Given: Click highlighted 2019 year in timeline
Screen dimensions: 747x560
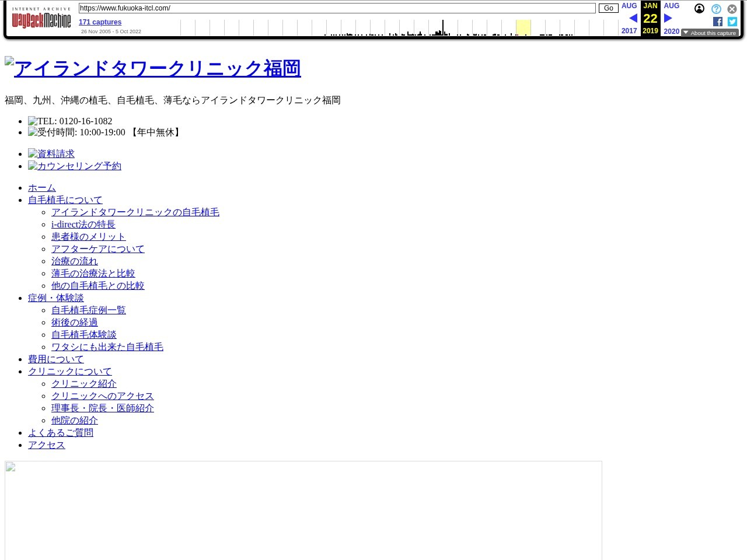Looking at the screenshot, I should click(x=523, y=27).
